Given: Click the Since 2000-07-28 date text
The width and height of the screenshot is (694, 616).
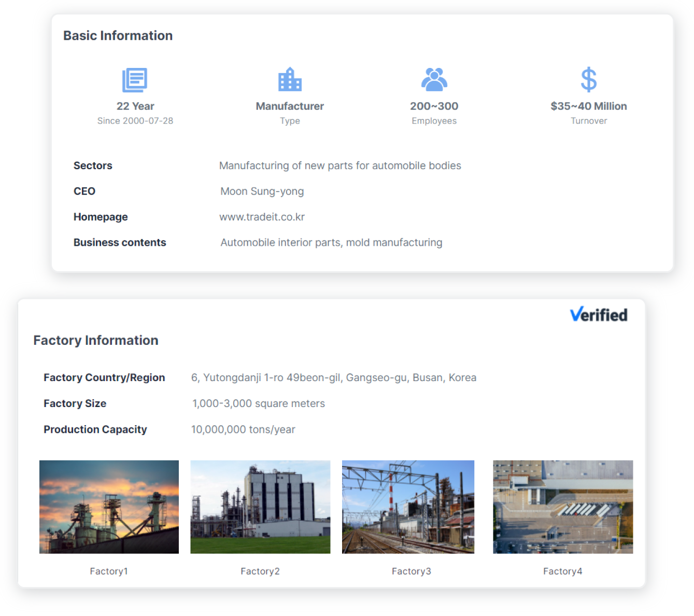Looking at the screenshot, I should coord(135,121).
